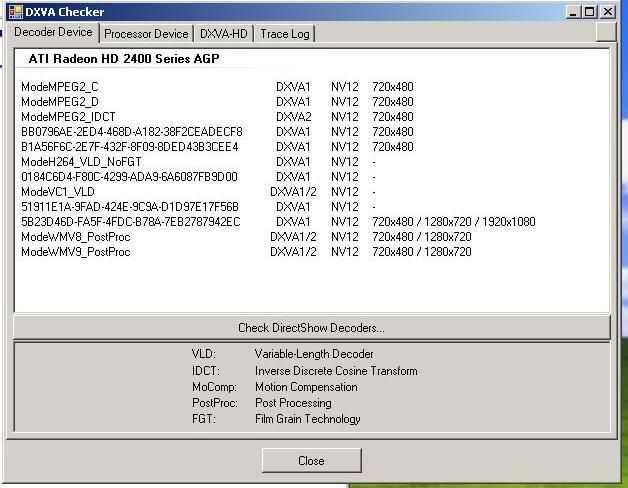Click Film Grain Technology legend text
628x488 pixels.
308,419
